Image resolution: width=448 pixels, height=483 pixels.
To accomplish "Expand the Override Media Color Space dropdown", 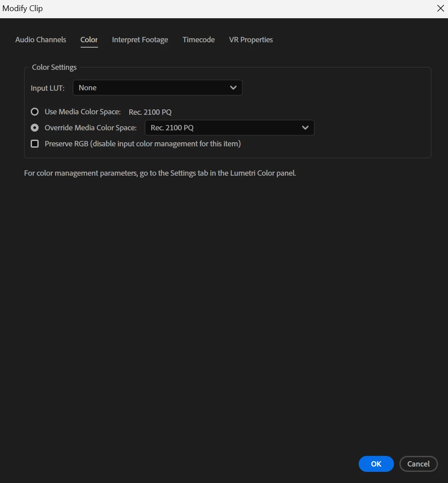I will [229, 128].
